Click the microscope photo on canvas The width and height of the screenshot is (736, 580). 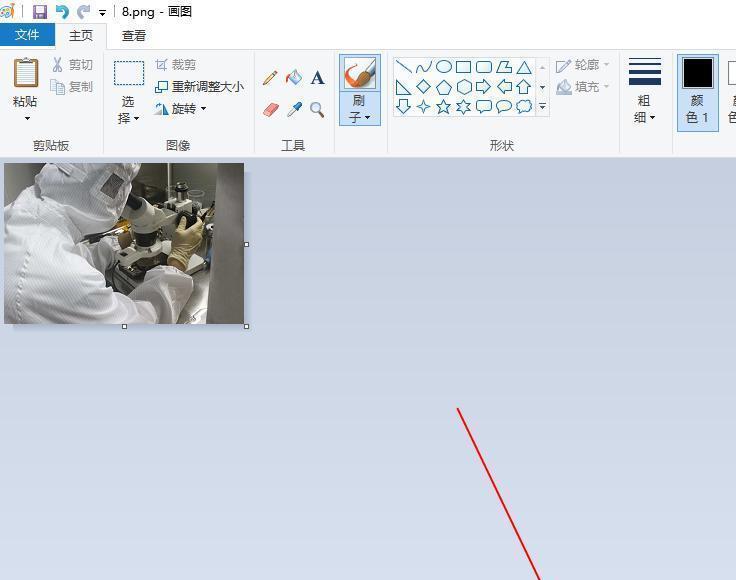click(x=124, y=243)
